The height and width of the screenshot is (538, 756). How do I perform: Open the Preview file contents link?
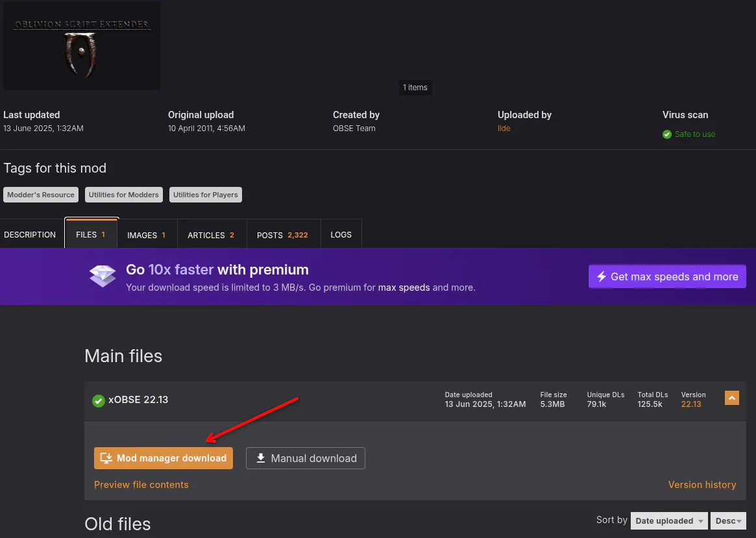coord(141,485)
